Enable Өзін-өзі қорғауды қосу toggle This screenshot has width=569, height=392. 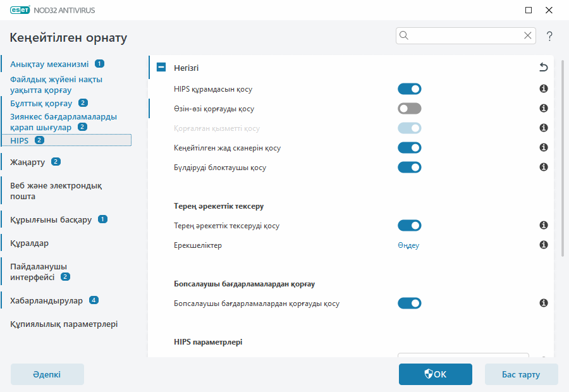coord(409,109)
